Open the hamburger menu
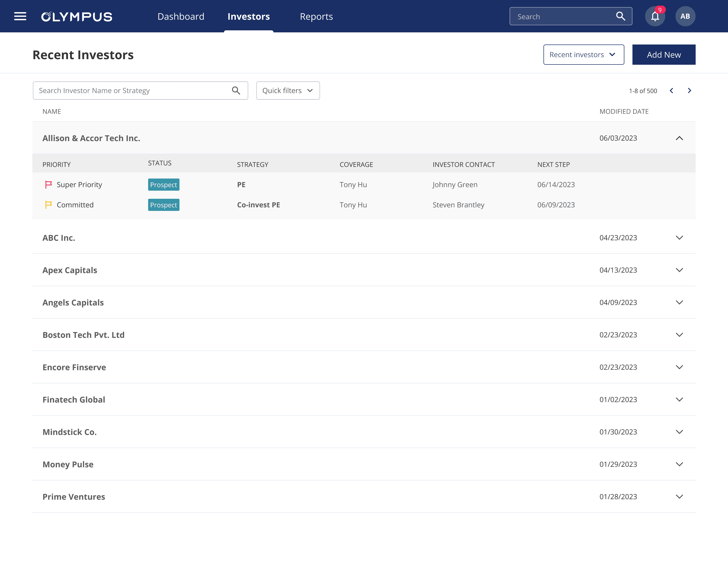 (x=20, y=16)
